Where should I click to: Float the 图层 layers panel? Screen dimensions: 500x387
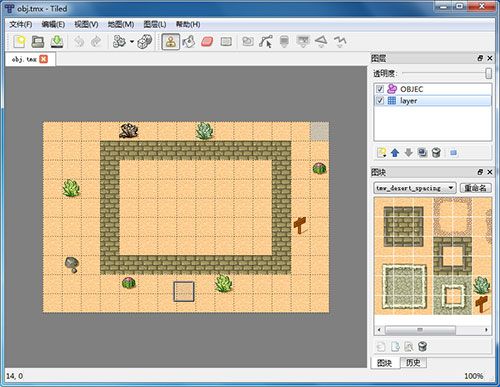click(x=480, y=58)
